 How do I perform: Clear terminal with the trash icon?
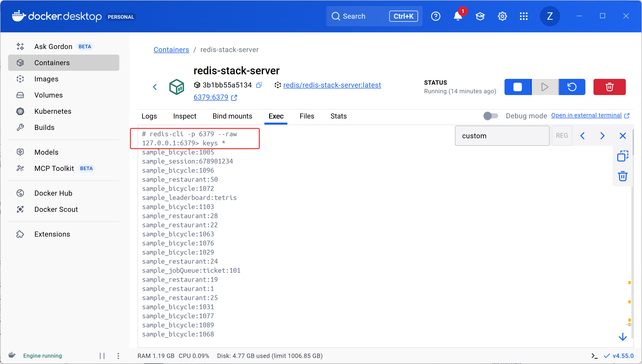[623, 176]
